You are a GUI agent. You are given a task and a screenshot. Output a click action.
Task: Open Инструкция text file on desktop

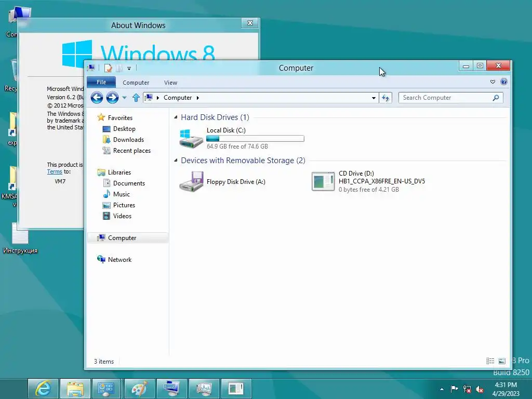(x=20, y=238)
